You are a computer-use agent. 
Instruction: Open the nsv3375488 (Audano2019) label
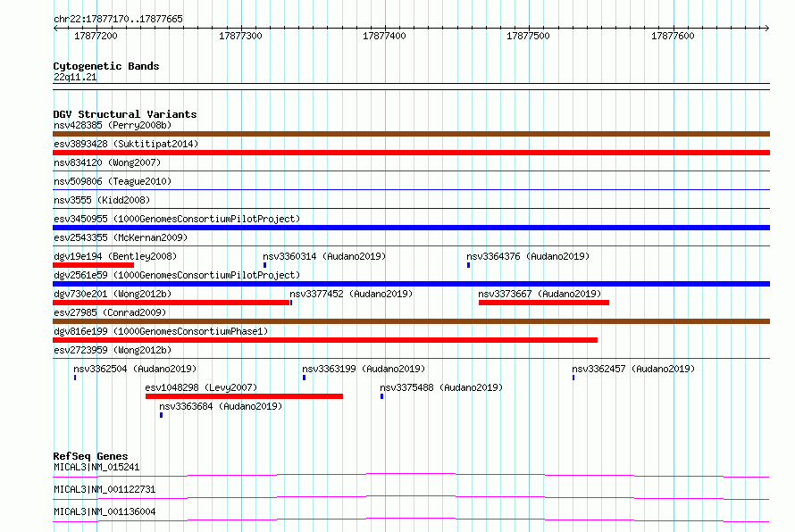click(x=441, y=387)
